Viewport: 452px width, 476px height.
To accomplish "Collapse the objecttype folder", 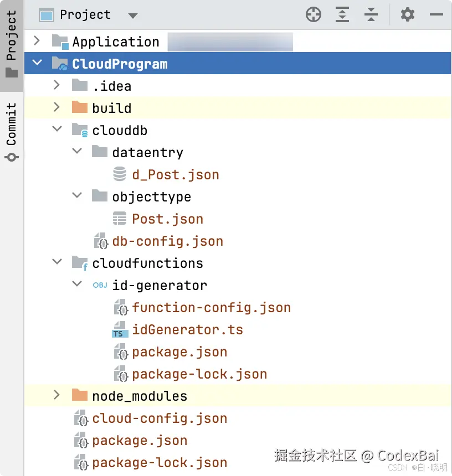I will [x=77, y=195].
